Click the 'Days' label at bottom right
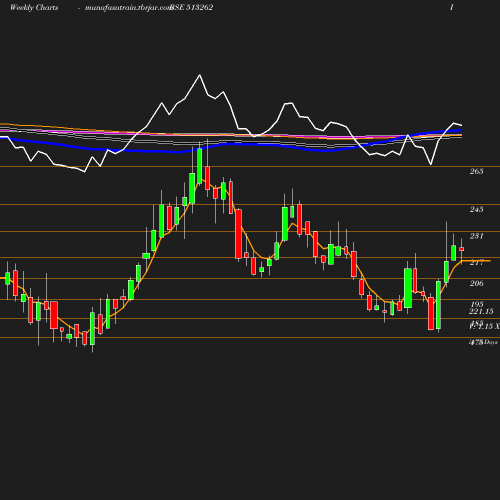The width and height of the screenshot is (500, 500). [x=490, y=342]
